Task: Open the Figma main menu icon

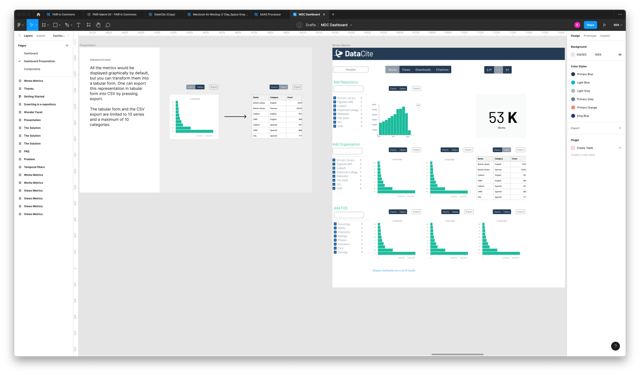Action: click(x=19, y=25)
